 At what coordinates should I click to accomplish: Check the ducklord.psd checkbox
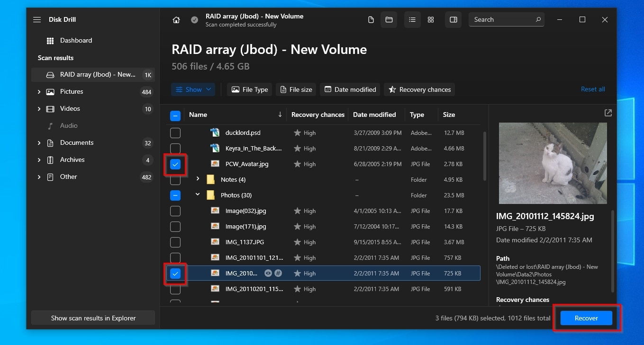[x=175, y=133]
